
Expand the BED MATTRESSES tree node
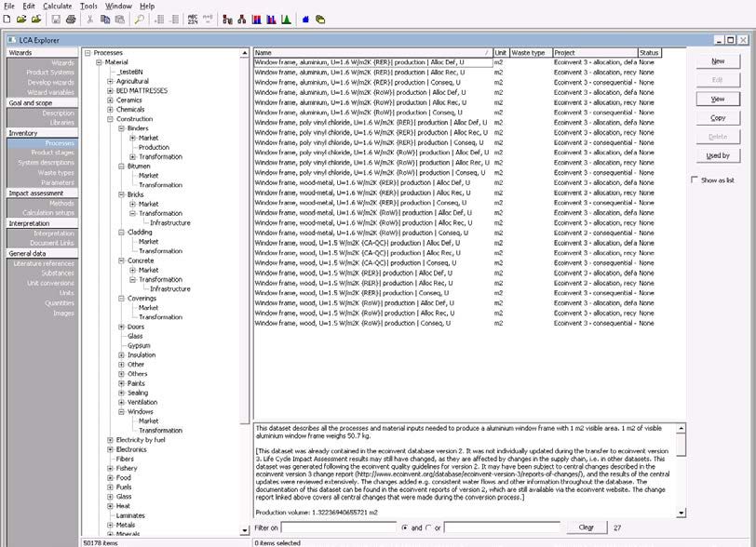coord(110,90)
